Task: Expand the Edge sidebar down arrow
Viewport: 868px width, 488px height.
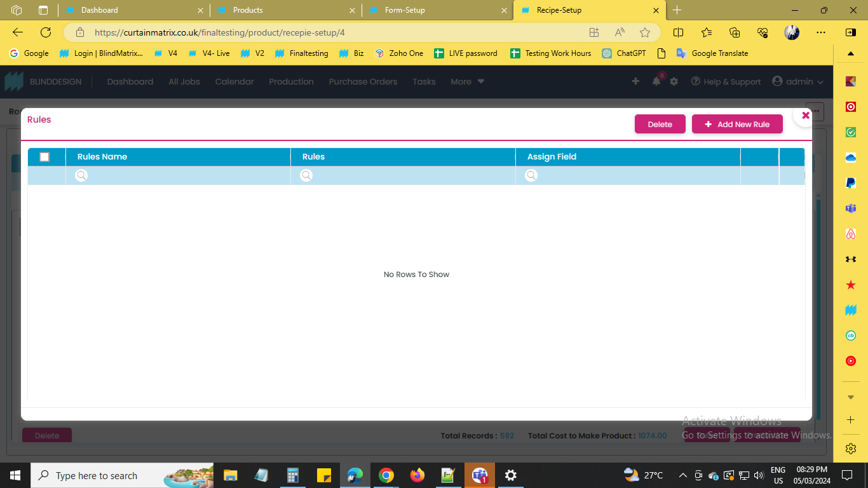Action: point(851,397)
